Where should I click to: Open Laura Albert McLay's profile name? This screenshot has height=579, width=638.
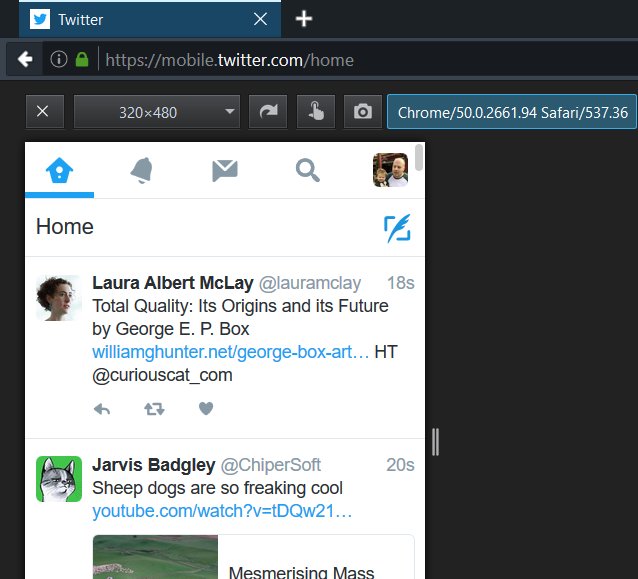tap(173, 283)
